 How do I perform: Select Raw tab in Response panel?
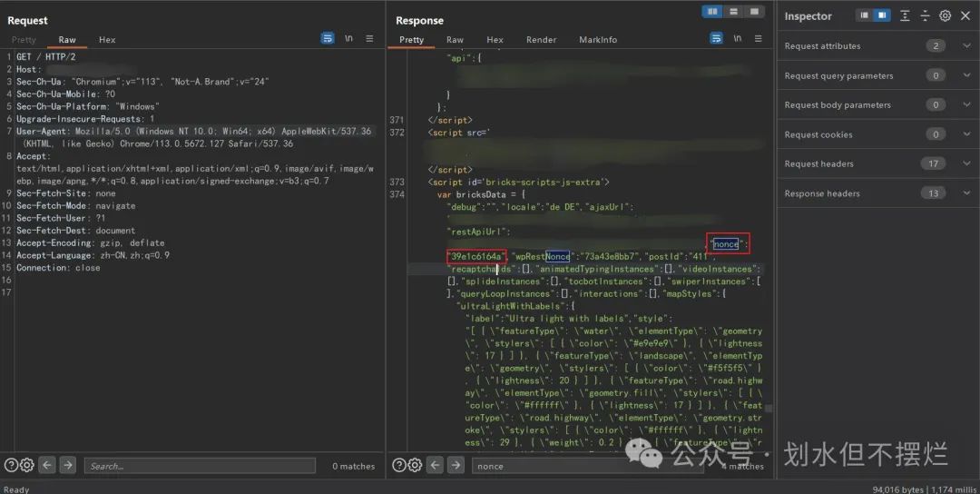point(455,39)
